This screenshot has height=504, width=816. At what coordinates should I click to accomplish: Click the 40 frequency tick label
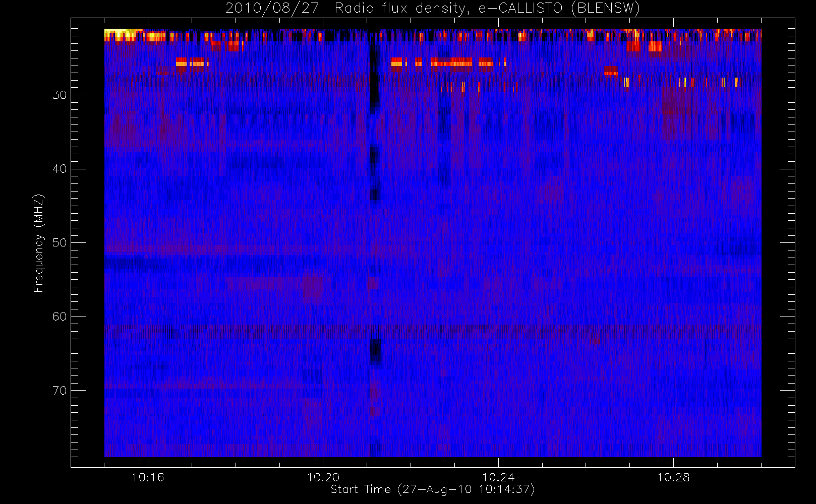click(x=60, y=169)
